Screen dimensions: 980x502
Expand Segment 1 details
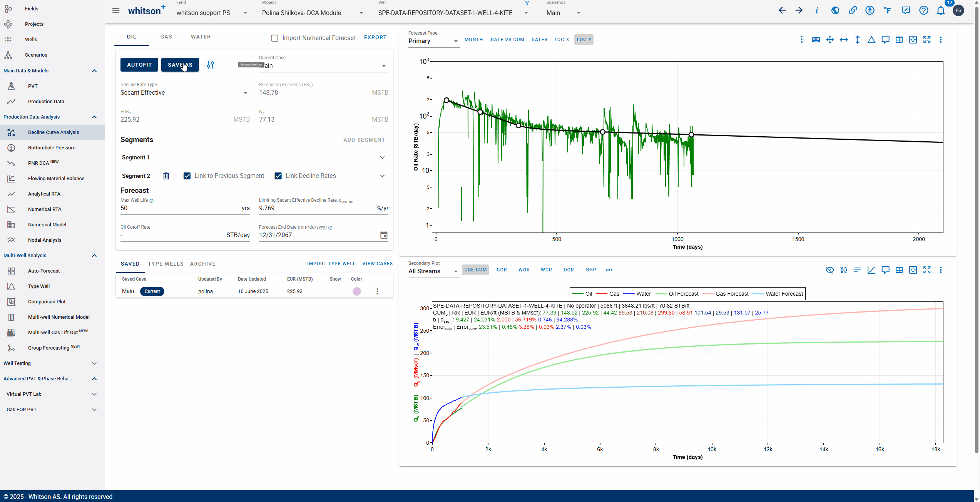[382, 157]
